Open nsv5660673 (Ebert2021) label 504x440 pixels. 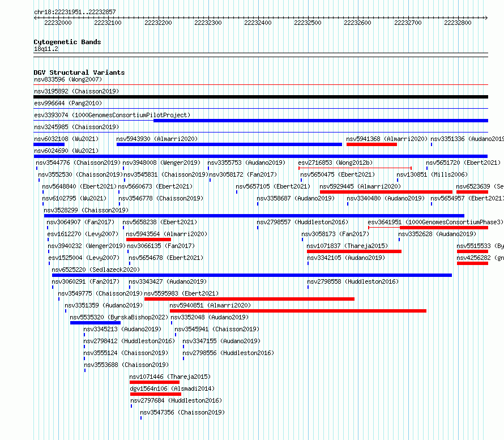coord(155,186)
